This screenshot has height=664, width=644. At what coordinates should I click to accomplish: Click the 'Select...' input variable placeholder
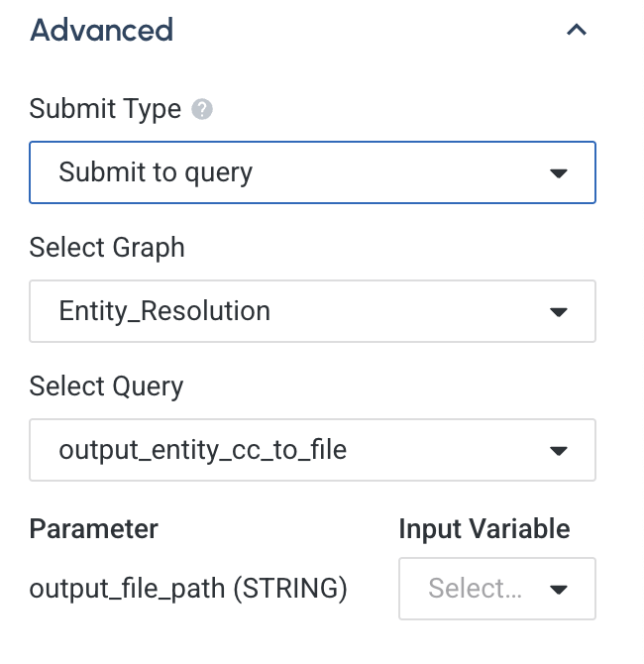475,589
